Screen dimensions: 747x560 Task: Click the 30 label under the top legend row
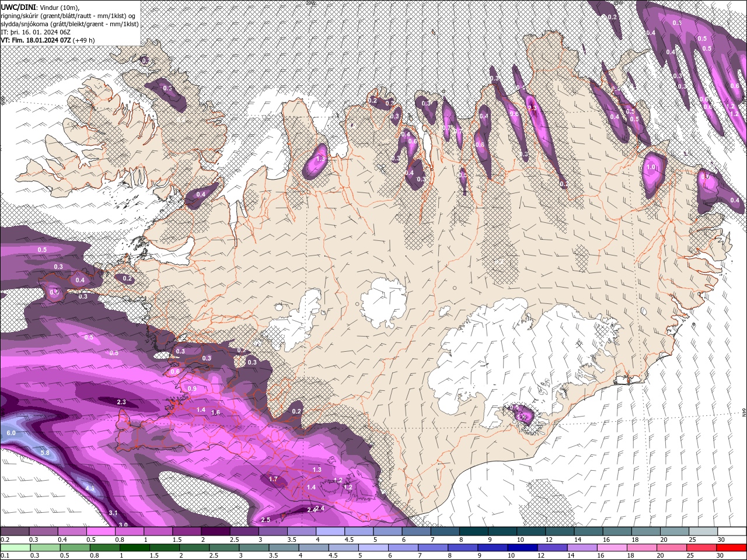[x=720, y=540]
